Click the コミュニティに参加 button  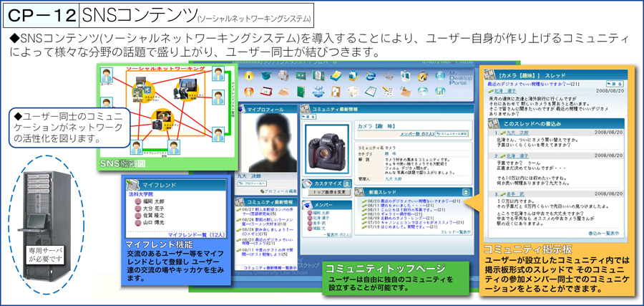click(452, 134)
